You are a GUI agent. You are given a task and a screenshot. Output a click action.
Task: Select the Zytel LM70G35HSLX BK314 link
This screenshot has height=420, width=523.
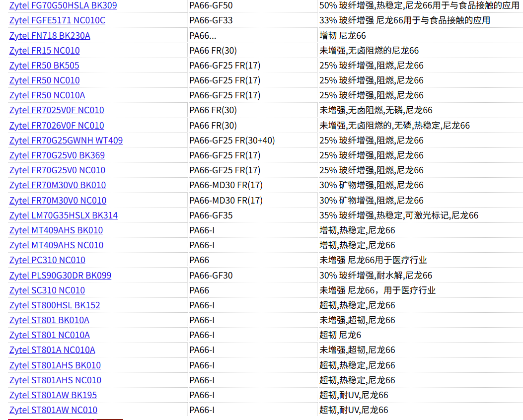coord(64,215)
